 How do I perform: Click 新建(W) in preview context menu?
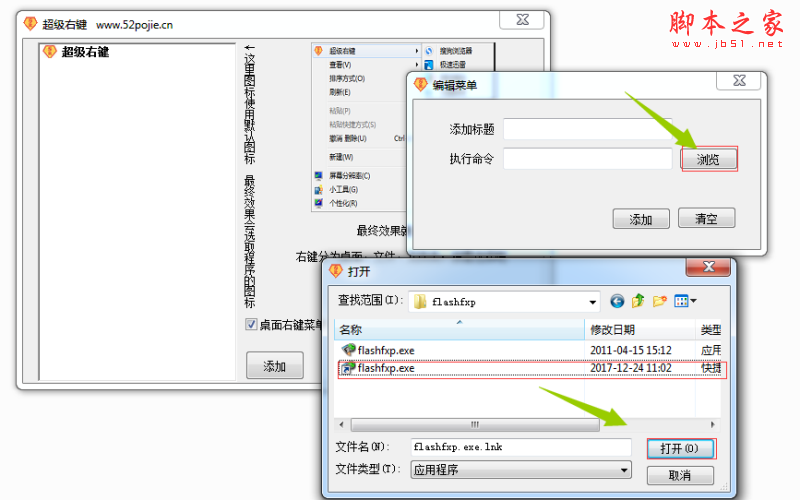pos(341,157)
